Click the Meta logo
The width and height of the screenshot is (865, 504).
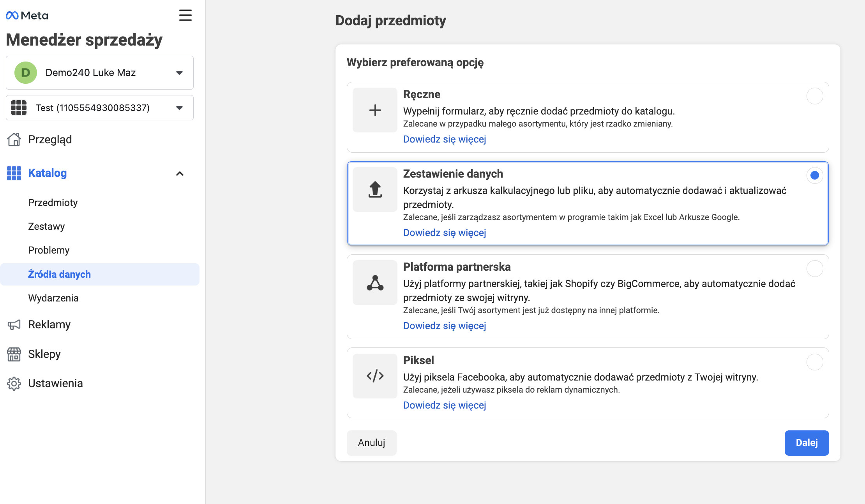point(27,16)
